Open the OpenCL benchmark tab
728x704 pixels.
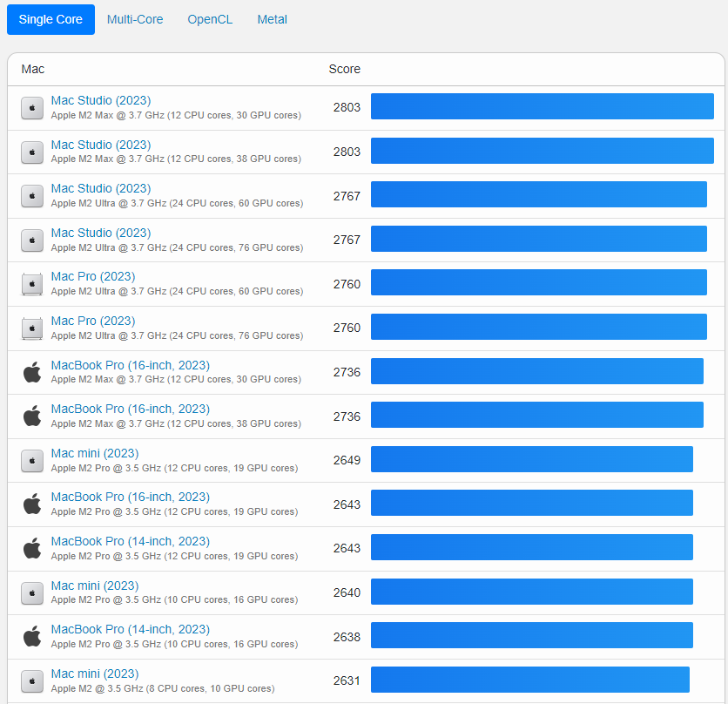pos(210,19)
